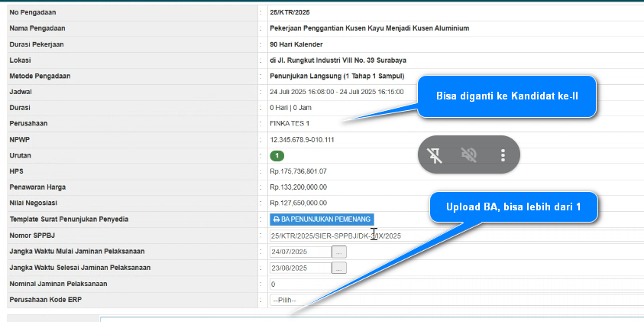Image resolution: width=644 pixels, height=322 pixels.
Task: Click the muted speaker icon
Action: [x=469, y=155]
